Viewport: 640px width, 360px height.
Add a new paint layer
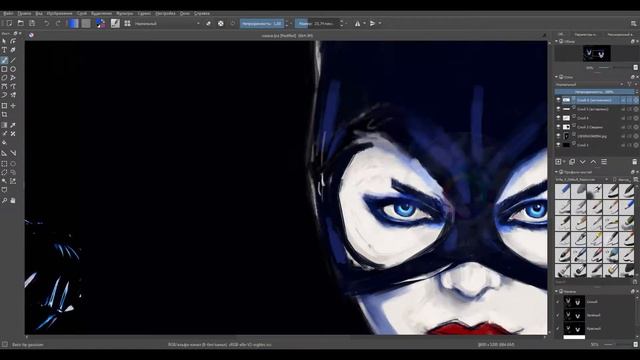[558, 162]
